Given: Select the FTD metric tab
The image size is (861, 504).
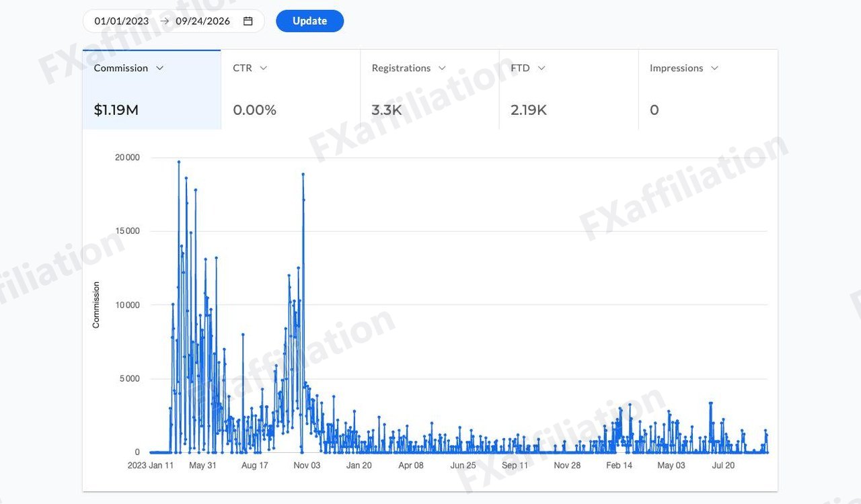Looking at the screenshot, I should [x=569, y=89].
